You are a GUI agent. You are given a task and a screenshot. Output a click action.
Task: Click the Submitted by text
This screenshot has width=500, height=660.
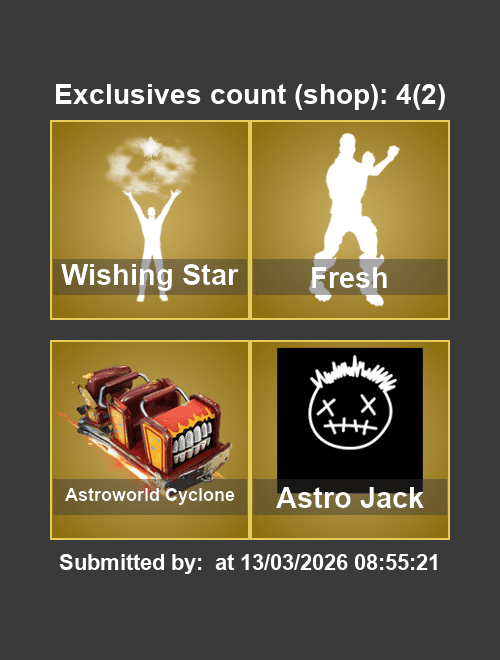coord(130,562)
